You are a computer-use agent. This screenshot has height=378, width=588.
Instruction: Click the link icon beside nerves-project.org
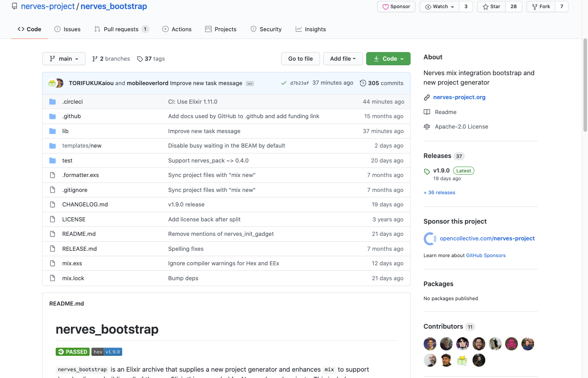click(427, 97)
